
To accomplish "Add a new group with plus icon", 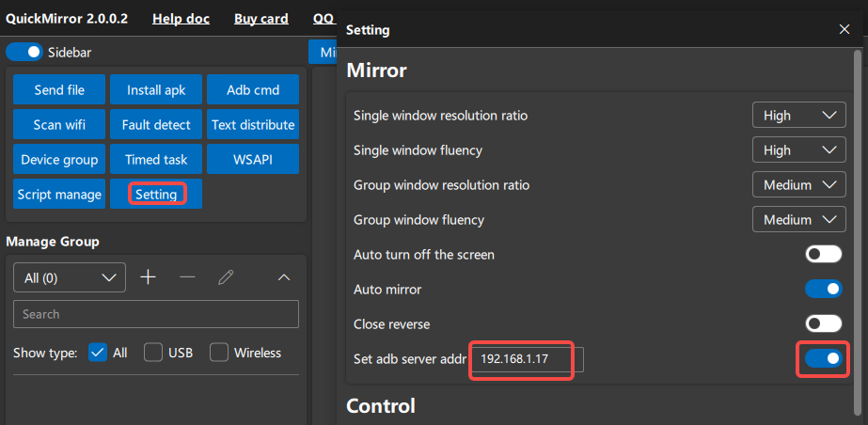I will (x=148, y=277).
